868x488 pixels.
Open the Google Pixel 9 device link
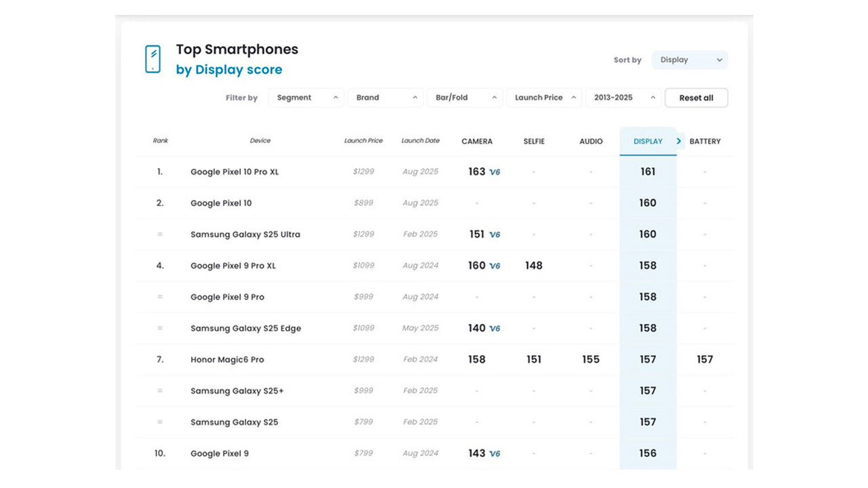click(220, 453)
